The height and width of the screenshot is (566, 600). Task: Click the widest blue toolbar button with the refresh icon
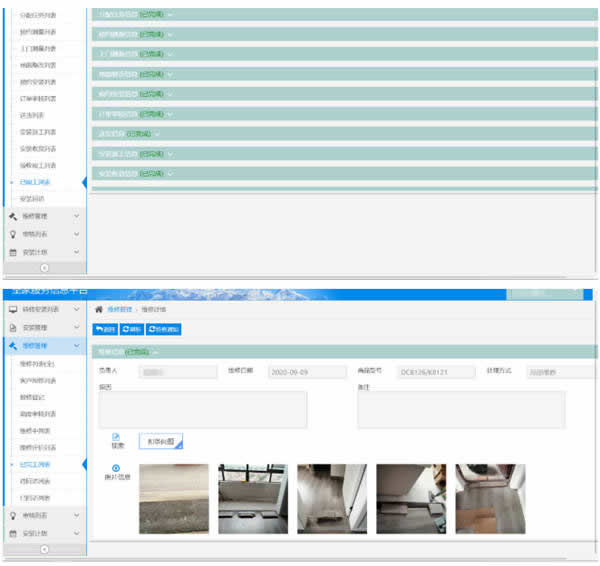click(163, 329)
